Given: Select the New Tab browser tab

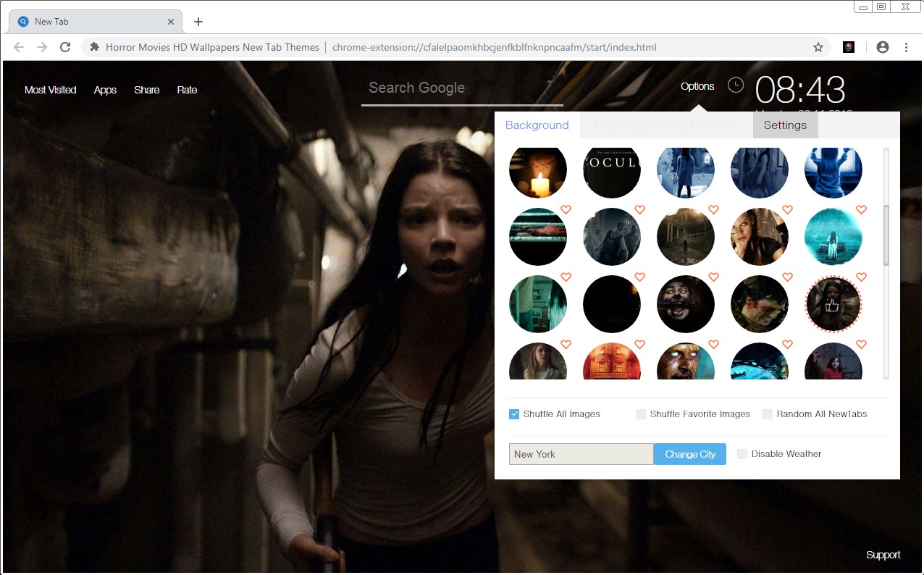Looking at the screenshot, I should pos(94,22).
